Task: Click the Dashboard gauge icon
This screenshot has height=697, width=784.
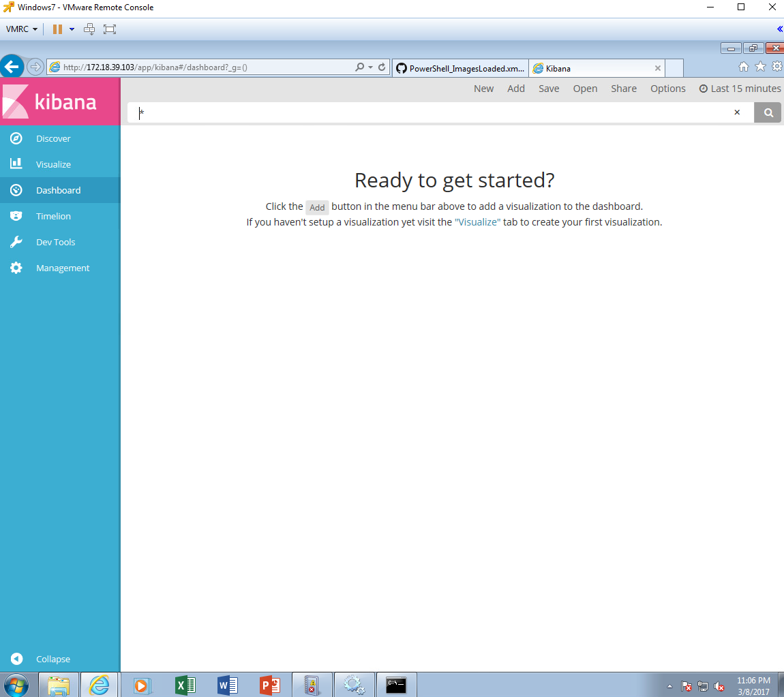Action: click(x=16, y=190)
